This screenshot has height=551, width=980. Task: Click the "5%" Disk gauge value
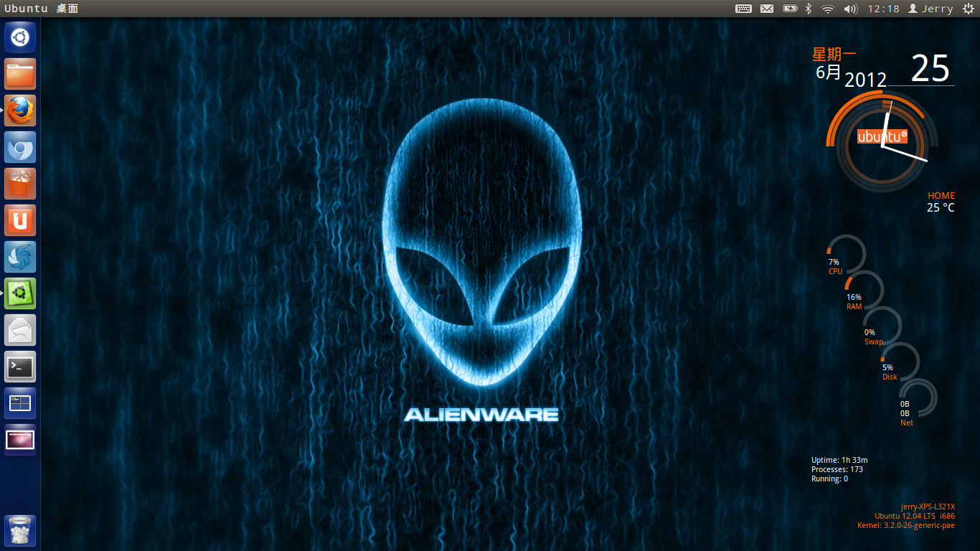(x=887, y=368)
